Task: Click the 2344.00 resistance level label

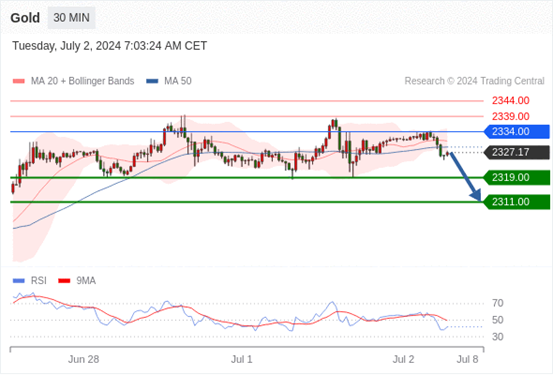Action: tap(510, 101)
